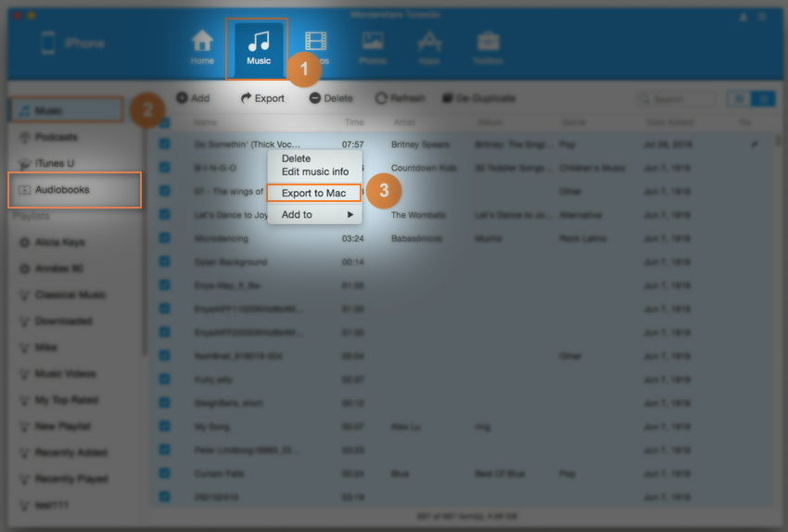Open the Alicia Keys playlist

tap(60, 243)
